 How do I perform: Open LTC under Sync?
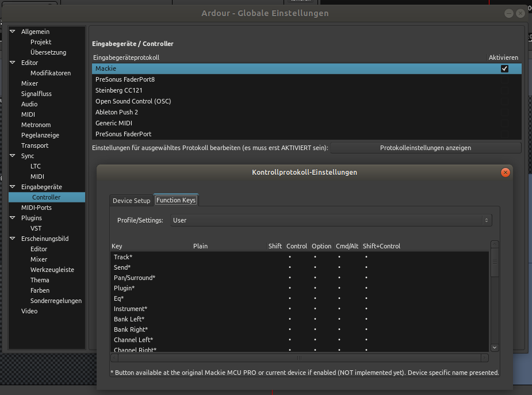point(35,166)
